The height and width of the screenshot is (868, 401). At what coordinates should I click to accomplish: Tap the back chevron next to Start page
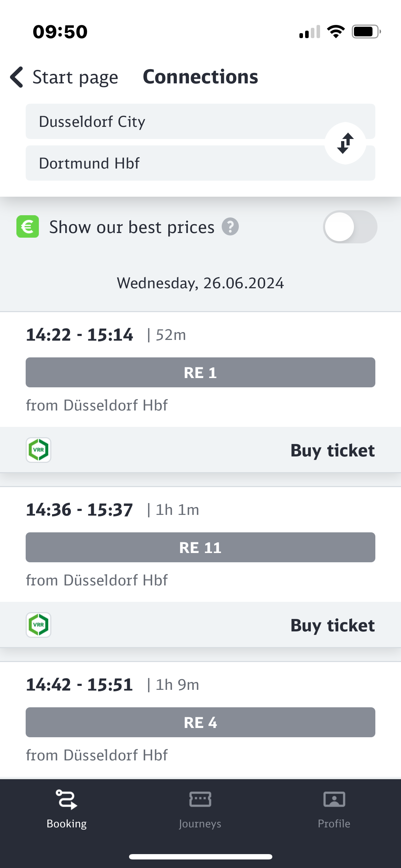tap(17, 77)
